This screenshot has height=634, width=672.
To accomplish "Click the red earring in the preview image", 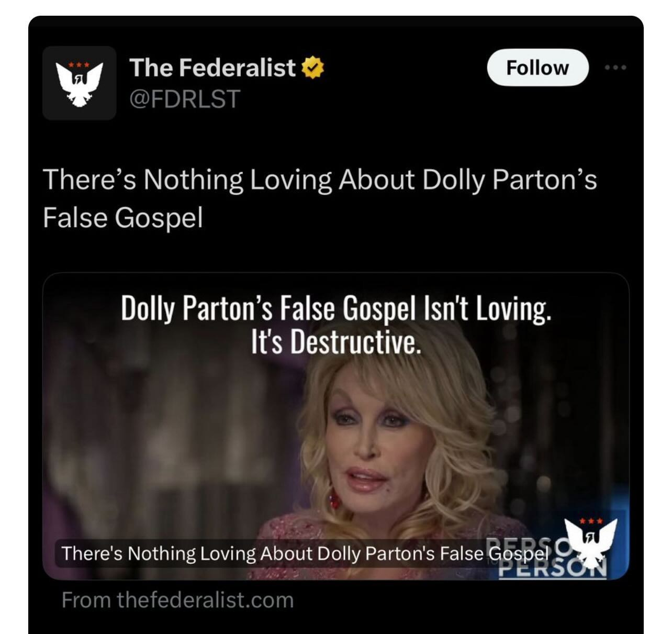I will (332, 498).
